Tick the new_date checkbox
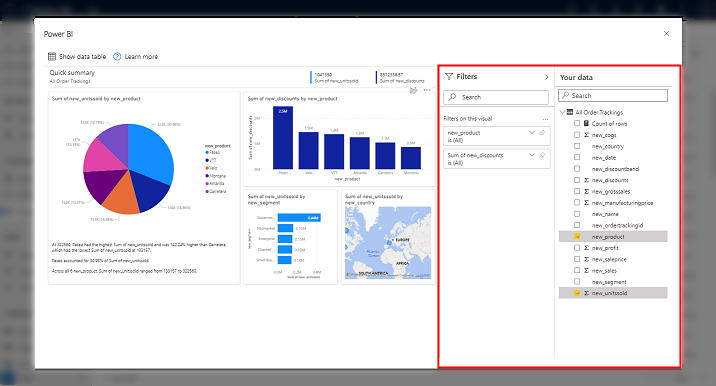This screenshot has width=716, height=386. [x=577, y=158]
